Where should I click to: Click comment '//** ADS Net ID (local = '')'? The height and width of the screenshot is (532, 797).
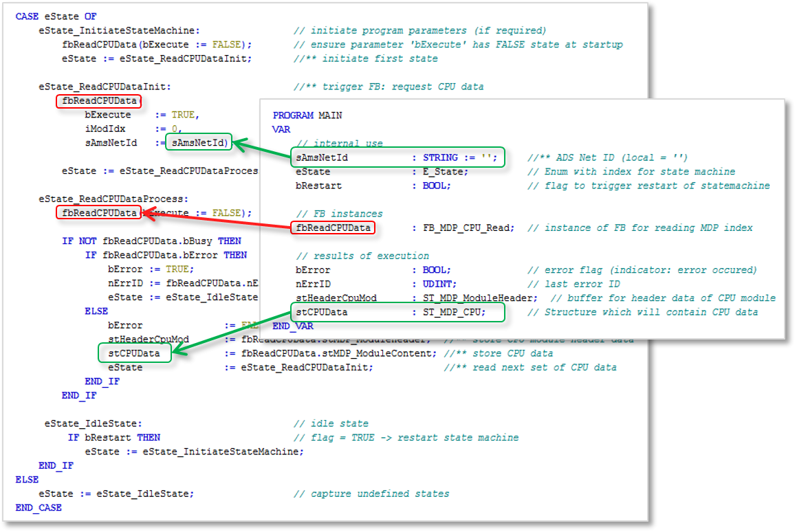click(607, 157)
